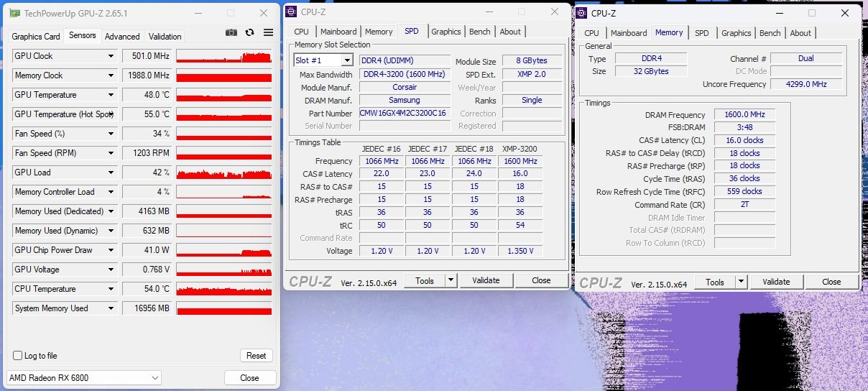Click the Row Refresh Cycle Time value 559 clocks
The height and width of the screenshot is (391, 868).
coord(745,191)
